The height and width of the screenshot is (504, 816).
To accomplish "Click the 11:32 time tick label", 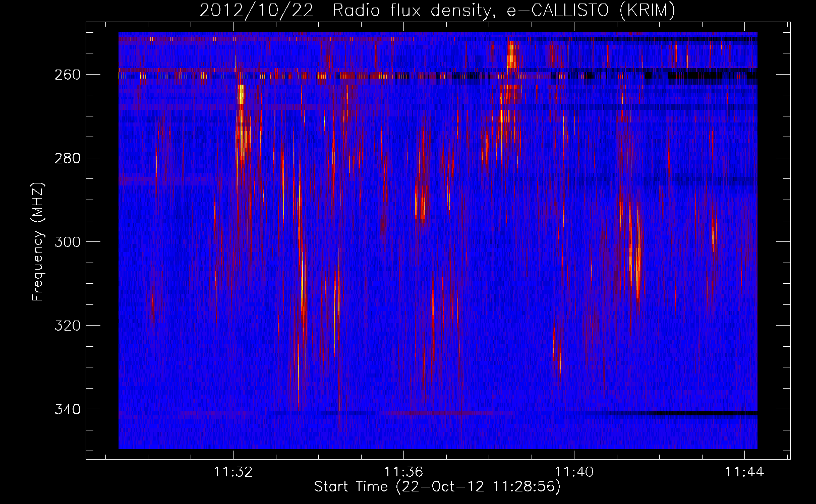I will pos(233,472).
